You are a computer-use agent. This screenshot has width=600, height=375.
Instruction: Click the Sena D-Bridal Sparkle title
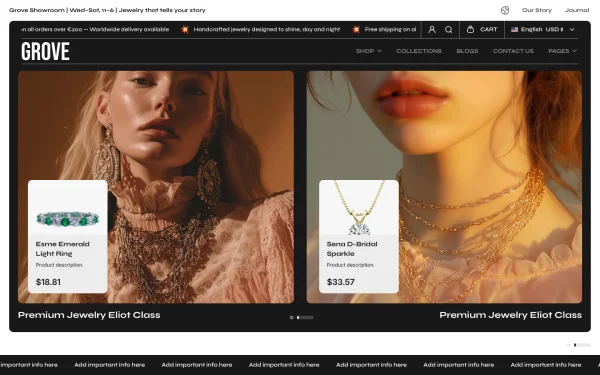[x=352, y=249]
